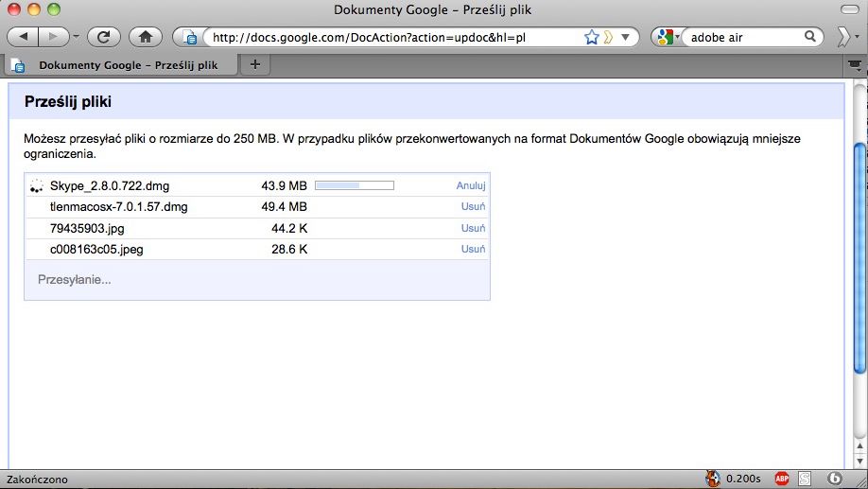
Task: Open the Google search engine selector
Action: point(667,37)
